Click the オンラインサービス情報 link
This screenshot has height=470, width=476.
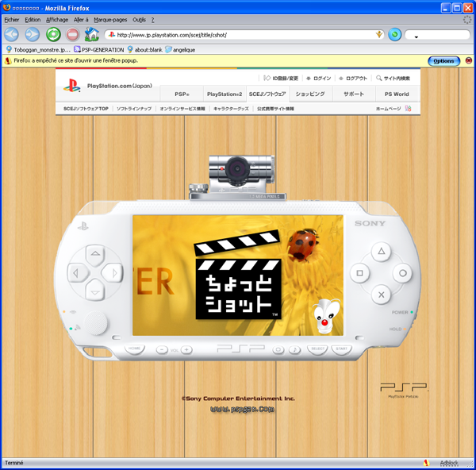point(182,109)
